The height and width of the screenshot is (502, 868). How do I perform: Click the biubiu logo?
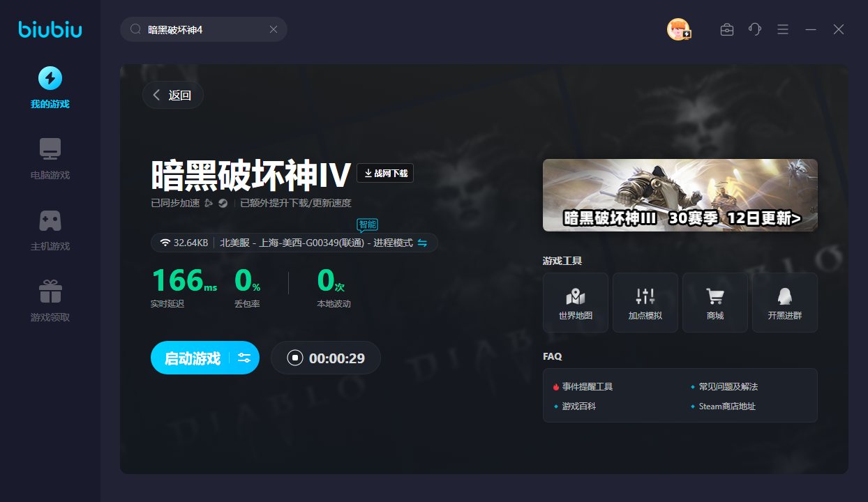(50, 29)
